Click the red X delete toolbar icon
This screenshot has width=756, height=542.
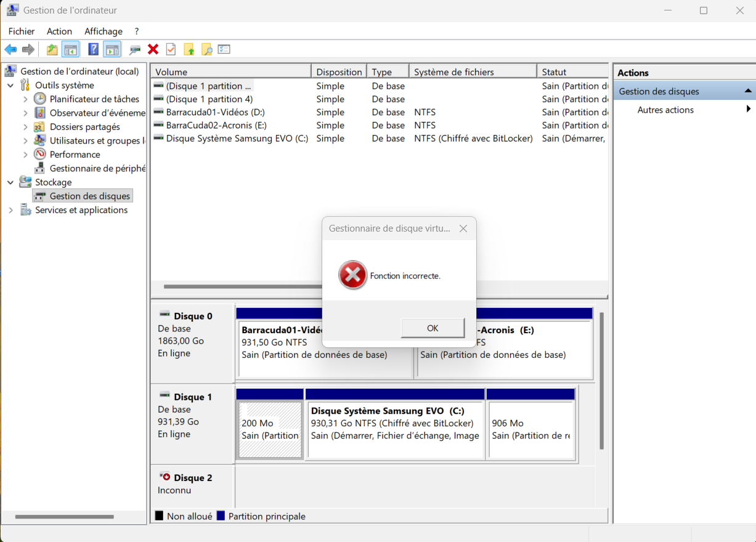coord(153,49)
